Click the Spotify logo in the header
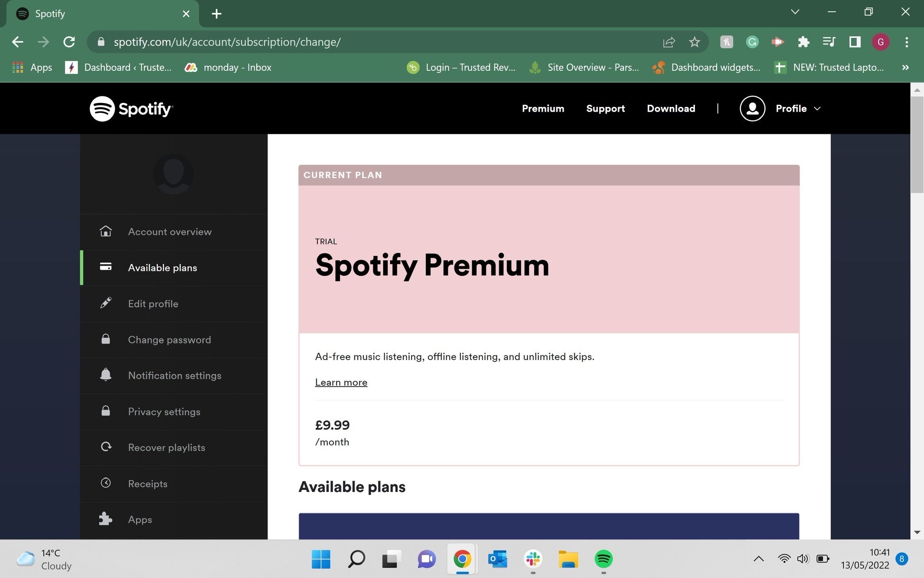Screen dimensions: 924x578 [x=131, y=109]
